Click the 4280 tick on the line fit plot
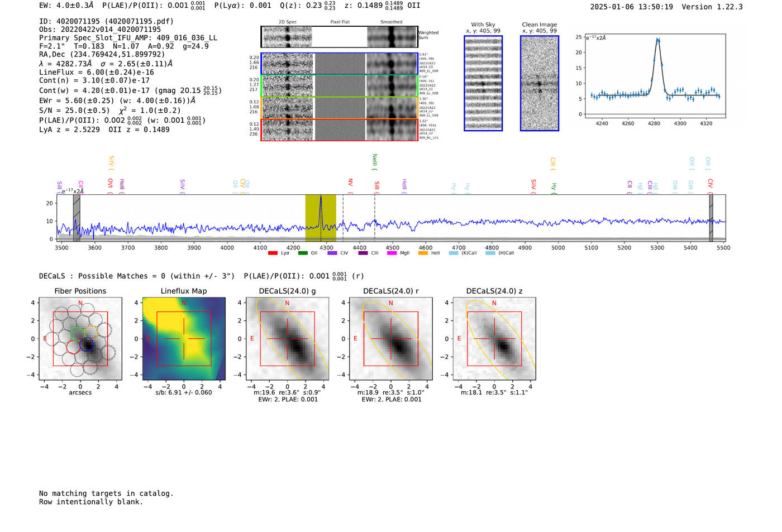Image resolution: width=782 pixels, height=532 pixels. tap(654, 123)
